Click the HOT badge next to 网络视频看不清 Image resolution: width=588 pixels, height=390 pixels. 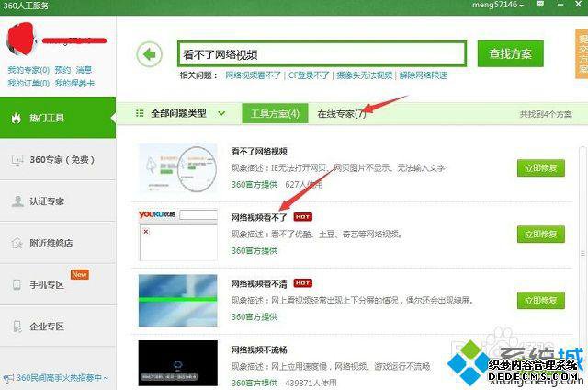[302, 283]
